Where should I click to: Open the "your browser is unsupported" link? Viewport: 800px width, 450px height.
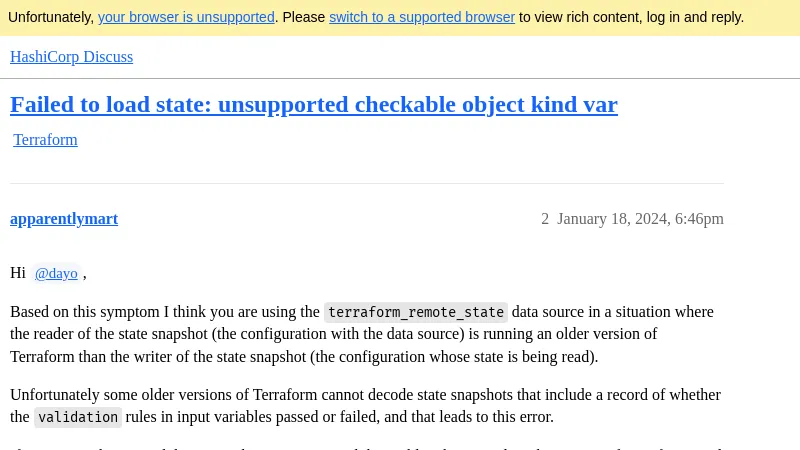tap(186, 17)
